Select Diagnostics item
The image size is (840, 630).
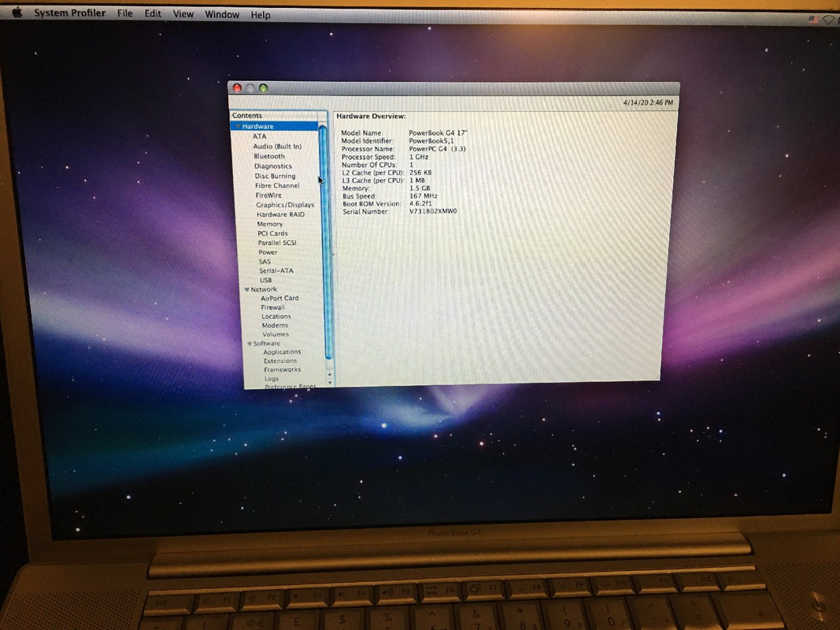[272, 166]
